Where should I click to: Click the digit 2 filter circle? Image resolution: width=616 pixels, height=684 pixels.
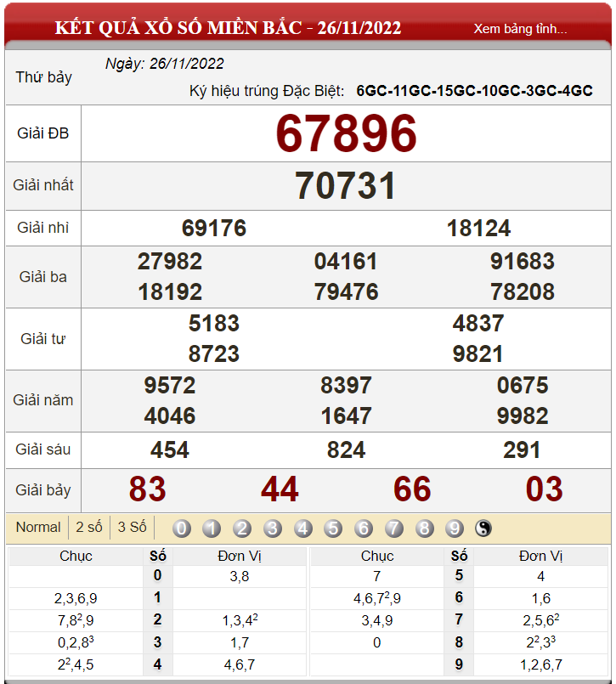click(242, 529)
